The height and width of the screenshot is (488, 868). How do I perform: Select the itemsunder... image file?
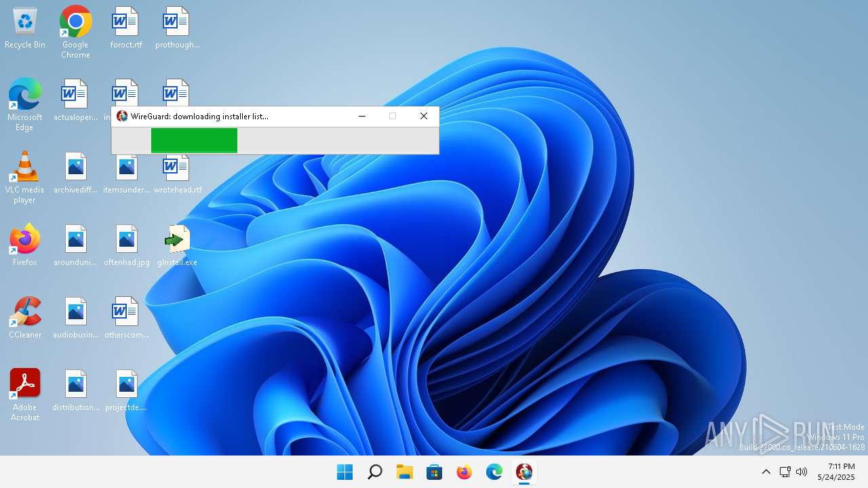pyautogui.click(x=126, y=174)
